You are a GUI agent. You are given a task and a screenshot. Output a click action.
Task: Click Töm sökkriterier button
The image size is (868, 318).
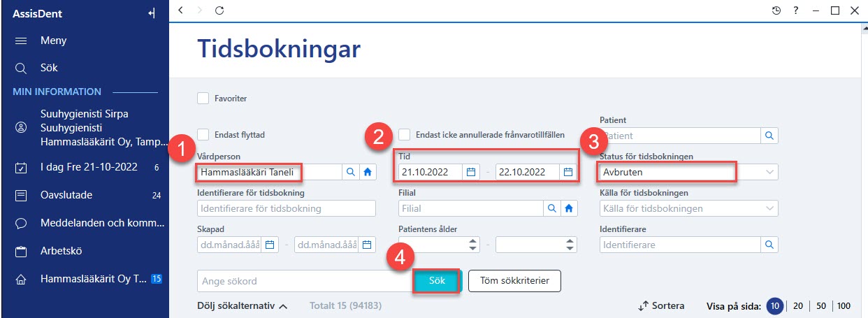(514, 281)
